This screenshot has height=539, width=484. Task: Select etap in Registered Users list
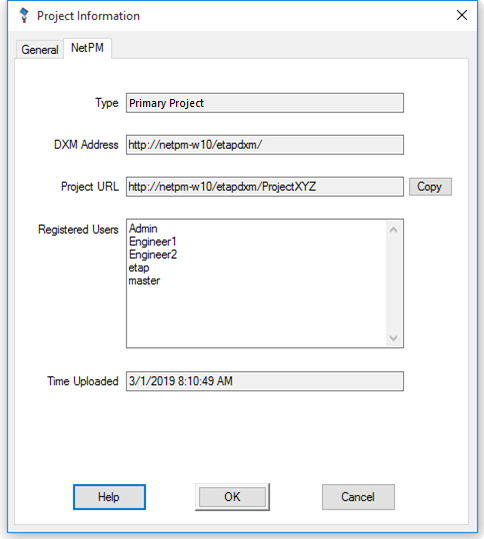tap(139, 268)
